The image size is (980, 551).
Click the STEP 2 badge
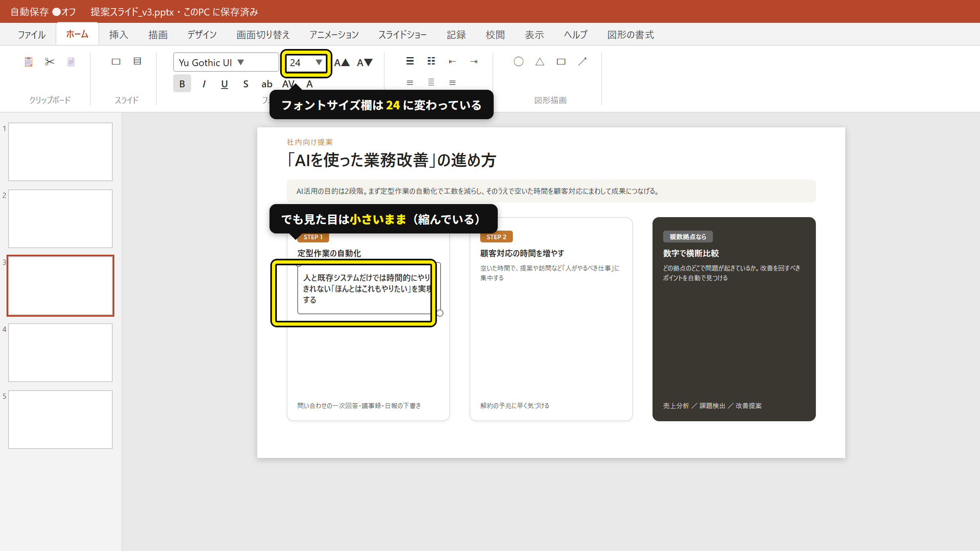(496, 237)
